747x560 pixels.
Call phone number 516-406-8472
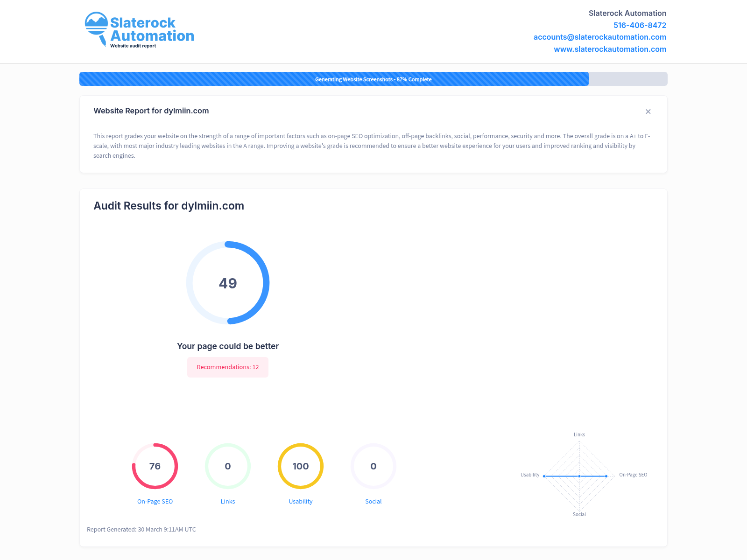tap(640, 25)
